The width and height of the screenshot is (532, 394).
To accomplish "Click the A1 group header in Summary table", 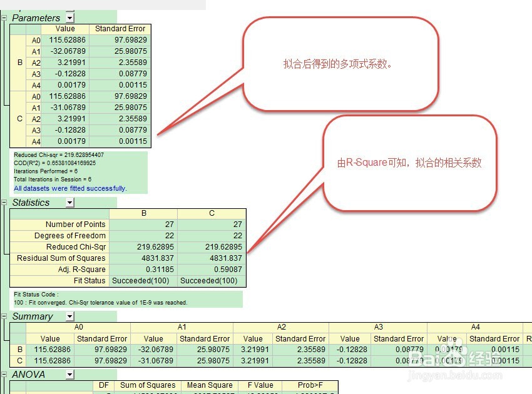I will [182, 327].
